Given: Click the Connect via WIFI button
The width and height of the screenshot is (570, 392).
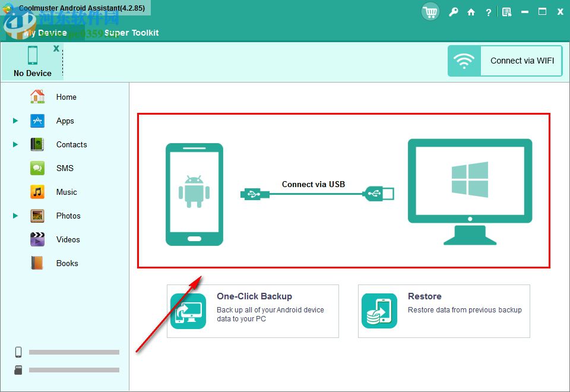Looking at the screenshot, I should click(504, 61).
